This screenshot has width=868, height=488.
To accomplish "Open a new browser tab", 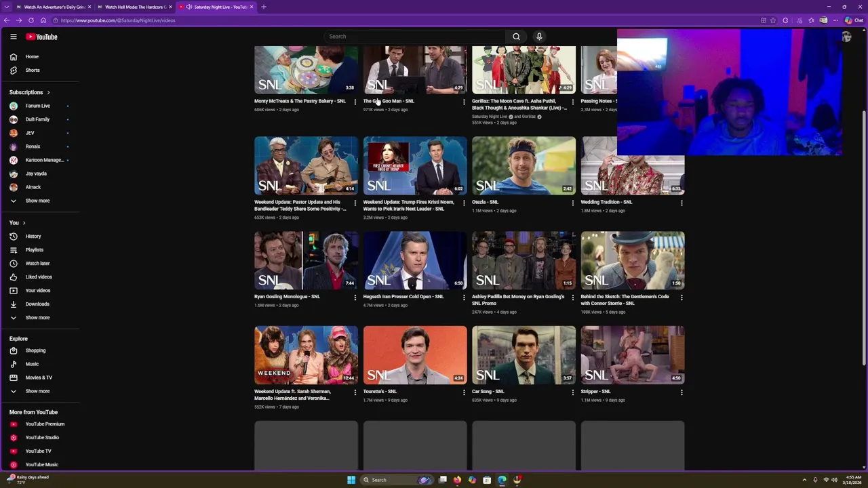I will (x=264, y=7).
